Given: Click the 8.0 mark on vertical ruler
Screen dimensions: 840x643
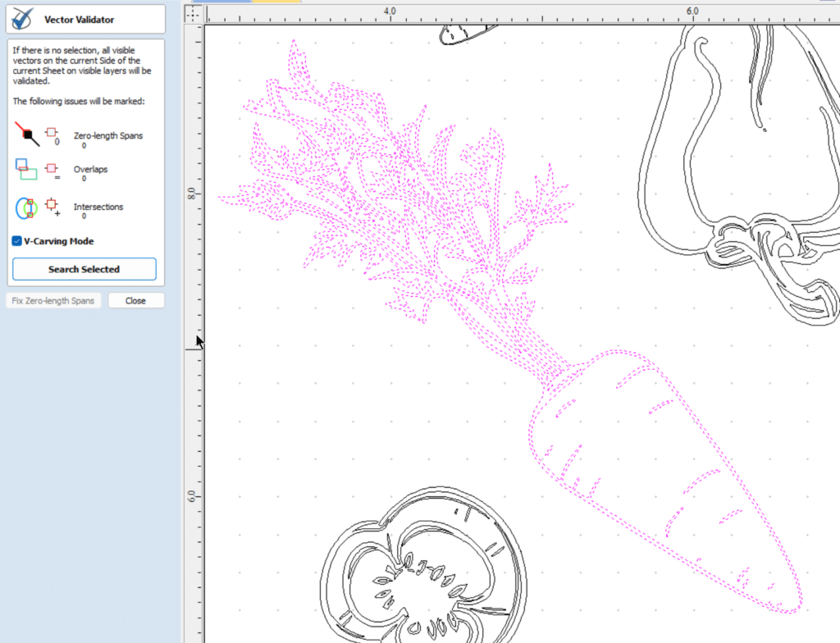Looking at the screenshot, I should click(x=191, y=194).
